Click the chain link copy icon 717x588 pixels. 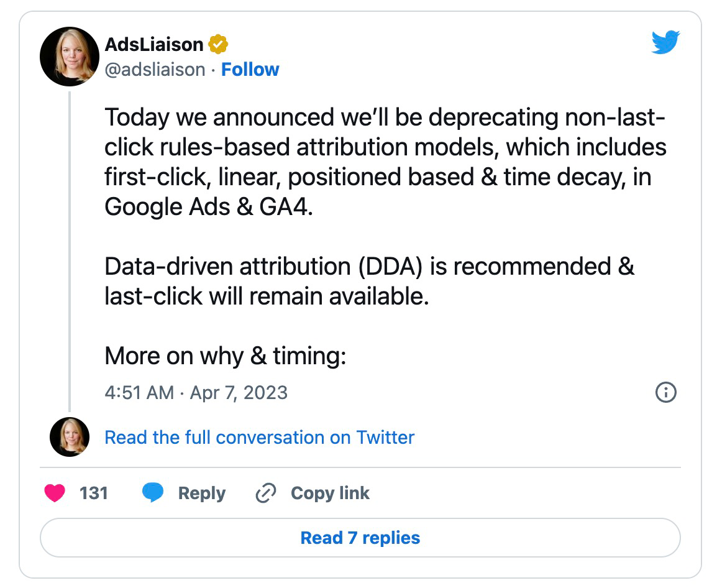click(x=266, y=494)
